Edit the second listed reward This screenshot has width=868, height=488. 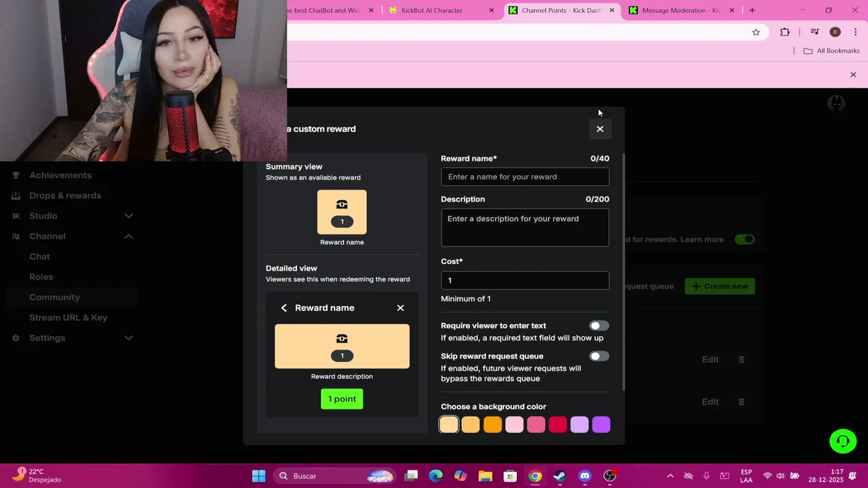[710, 402]
